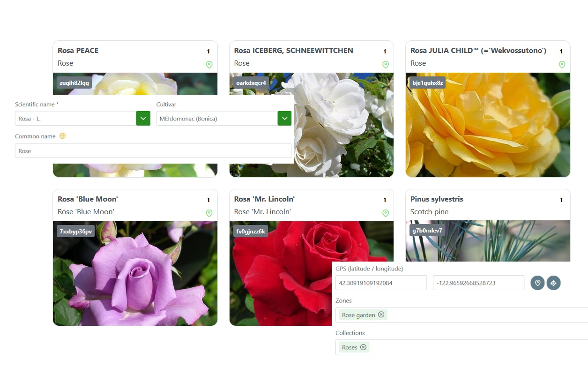Click the longitude input field
Image resolution: width=588 pixels, height=375 pixels.
coord(478,283)
